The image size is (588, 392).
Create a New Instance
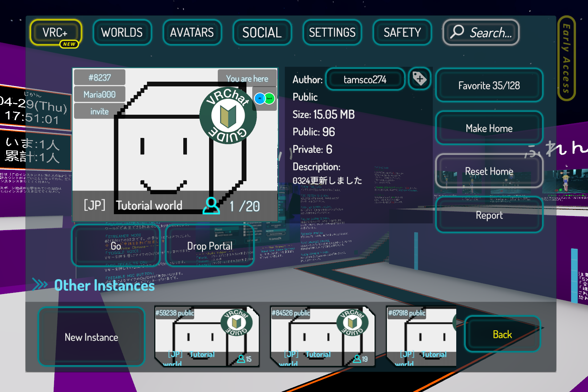point(91,337)
